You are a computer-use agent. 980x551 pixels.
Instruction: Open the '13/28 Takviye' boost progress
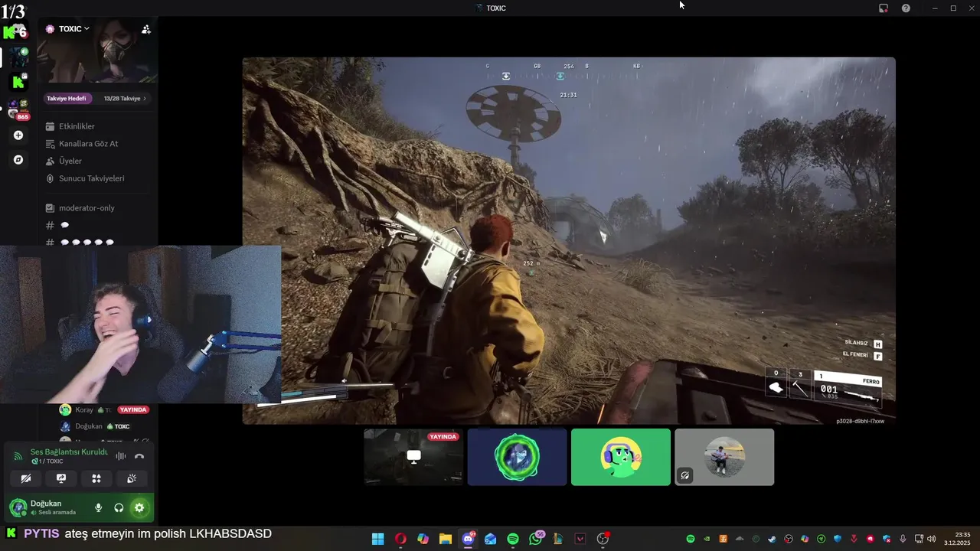(x=124, y=98)
